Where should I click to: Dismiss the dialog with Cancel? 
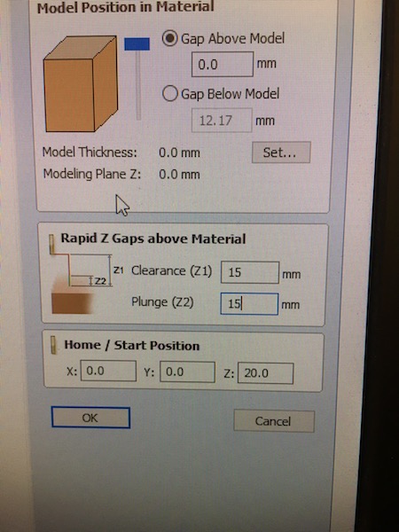(274, 421)
